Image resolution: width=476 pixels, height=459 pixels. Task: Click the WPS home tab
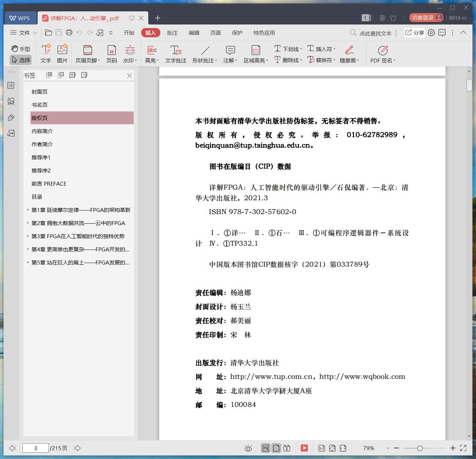click(20, 18)
